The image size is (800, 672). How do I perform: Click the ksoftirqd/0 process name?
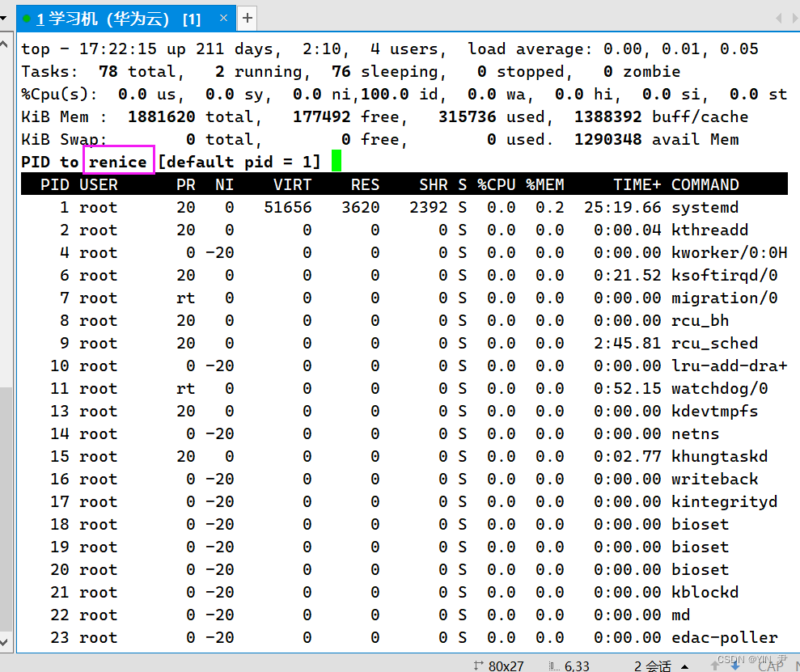click(x=725, y=275)
